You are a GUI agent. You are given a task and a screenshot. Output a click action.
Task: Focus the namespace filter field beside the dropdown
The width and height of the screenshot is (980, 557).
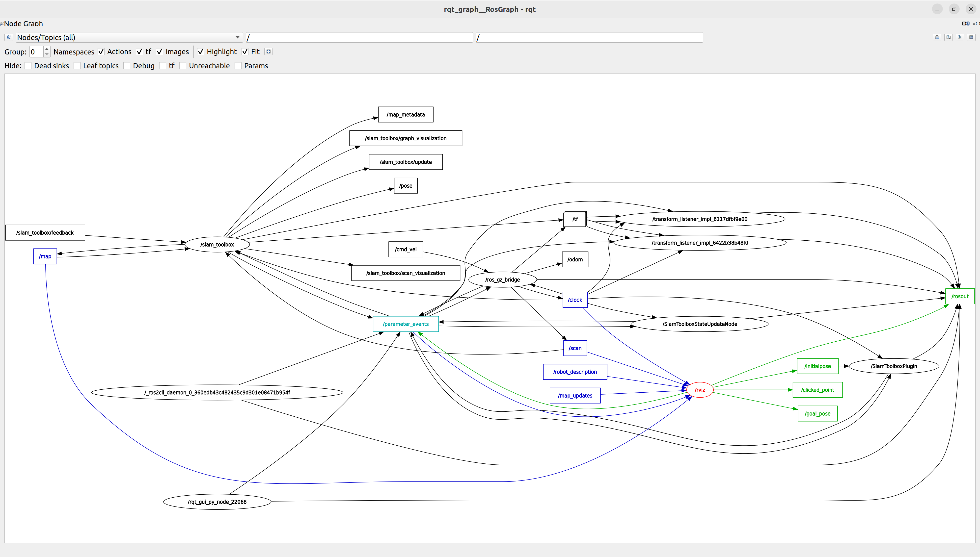tap(359, 37)
